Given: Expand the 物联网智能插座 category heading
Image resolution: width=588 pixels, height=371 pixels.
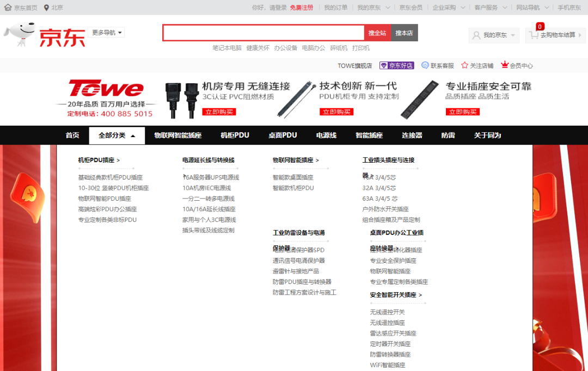Looking at the screenshot, I should pos(296,160).
